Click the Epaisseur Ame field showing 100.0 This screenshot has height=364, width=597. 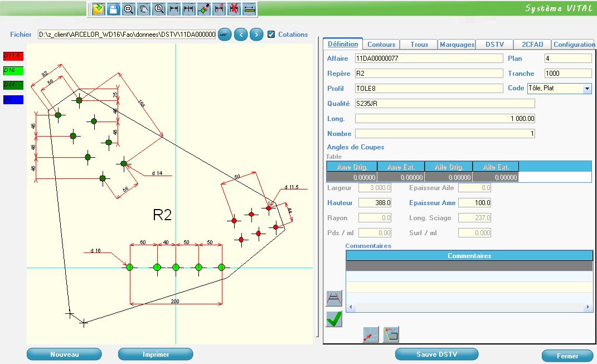click(474, 203)
